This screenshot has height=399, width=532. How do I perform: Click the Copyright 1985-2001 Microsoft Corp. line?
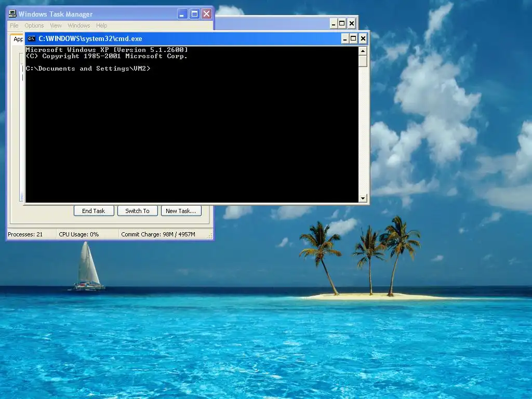pyautogui.click(x=107, y=56)
